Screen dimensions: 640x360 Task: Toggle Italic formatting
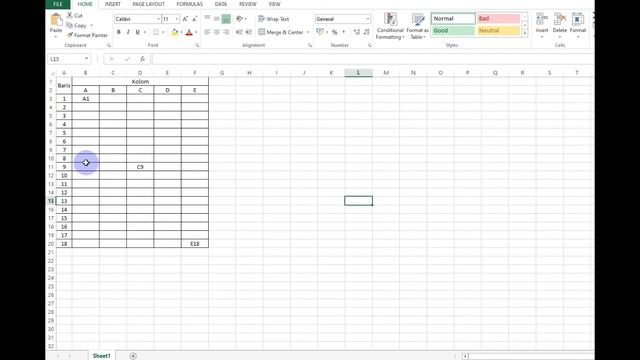[128, 32]
